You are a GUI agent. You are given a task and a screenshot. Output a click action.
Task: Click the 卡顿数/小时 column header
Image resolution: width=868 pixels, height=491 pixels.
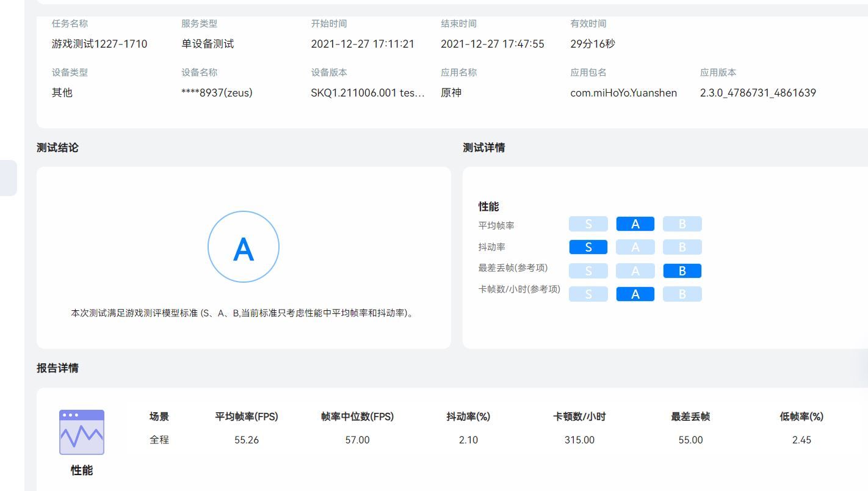click(579, 416)
